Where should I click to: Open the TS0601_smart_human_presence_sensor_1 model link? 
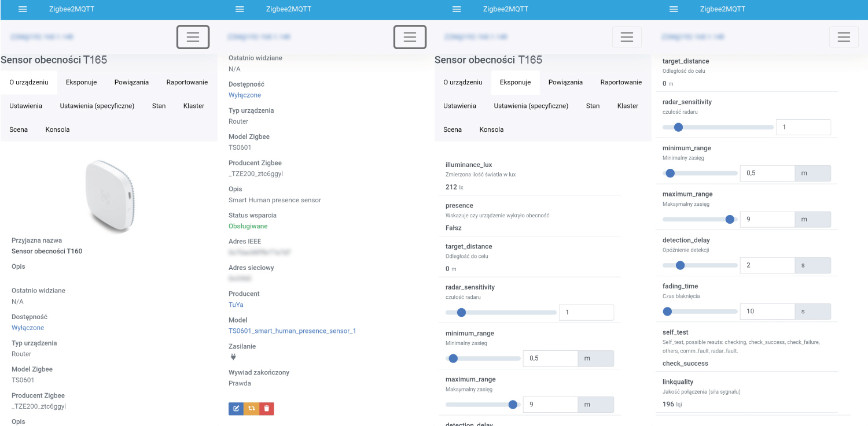tap(292, 331)
